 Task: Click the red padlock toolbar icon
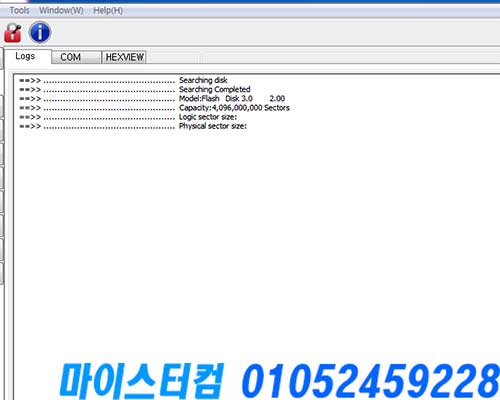[x=13, y=33]
